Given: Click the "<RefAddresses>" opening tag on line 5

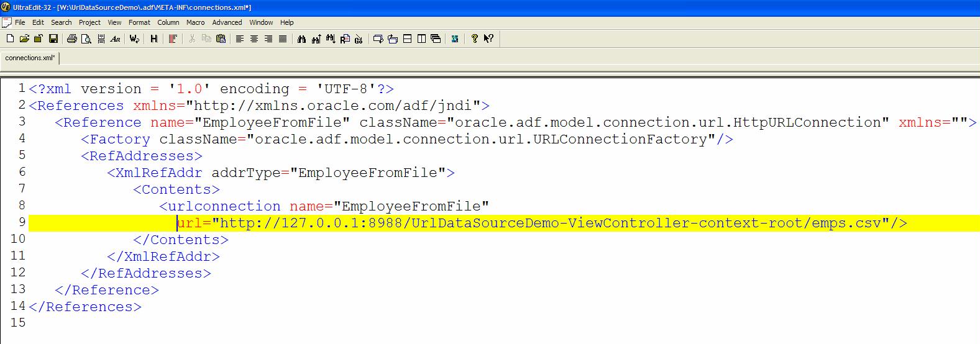Looking at the screenshot, I should [142, 156].
